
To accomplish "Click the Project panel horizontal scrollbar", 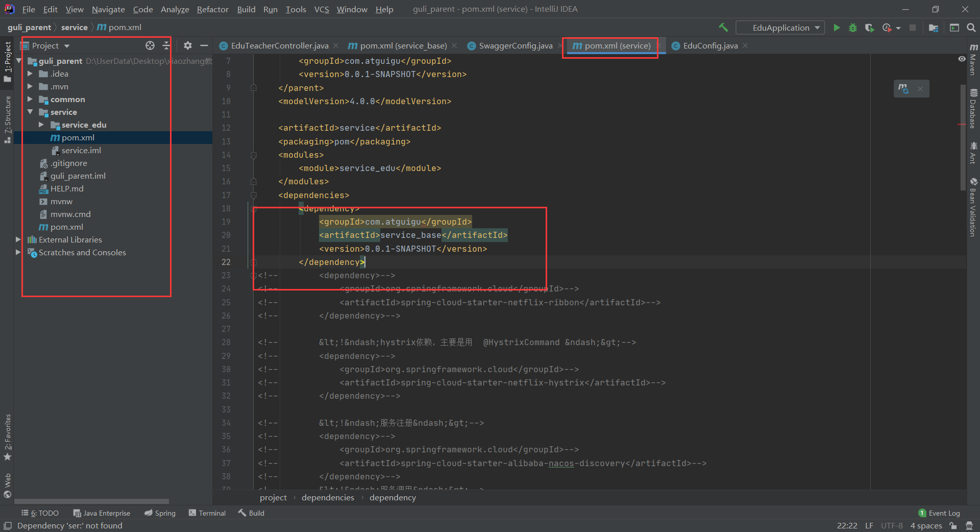I will pos(92,501).
